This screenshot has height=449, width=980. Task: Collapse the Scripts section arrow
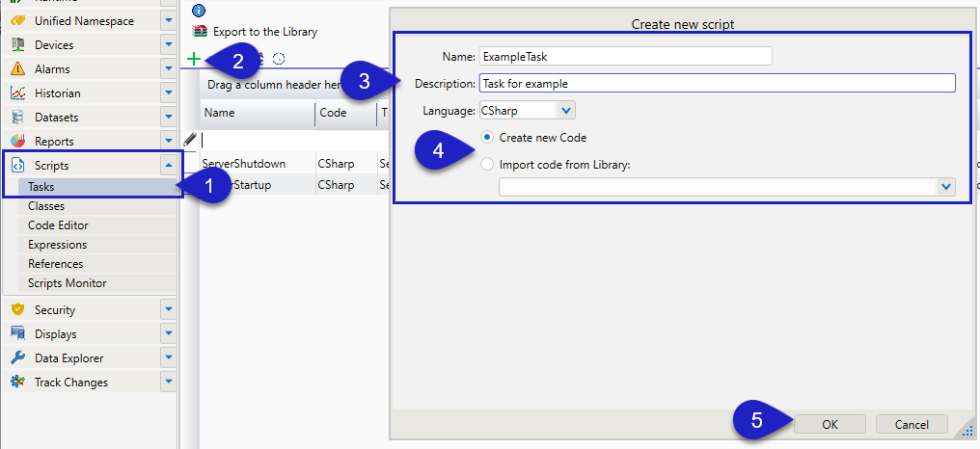(169, 166)
